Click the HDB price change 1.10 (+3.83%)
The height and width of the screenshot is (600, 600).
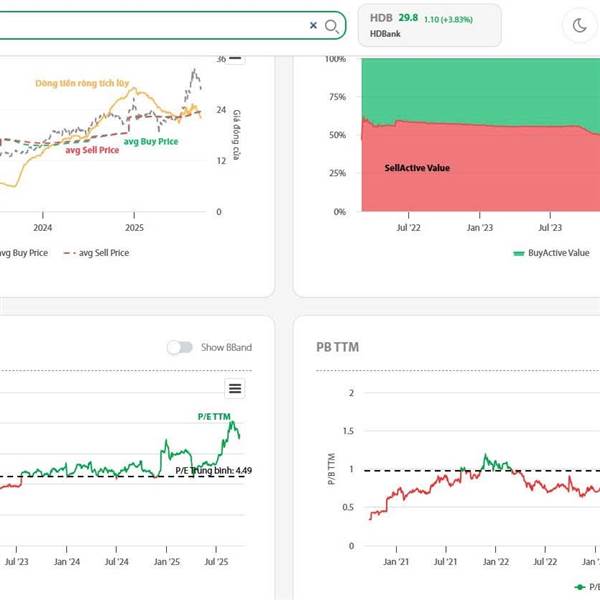coord(448,20)
